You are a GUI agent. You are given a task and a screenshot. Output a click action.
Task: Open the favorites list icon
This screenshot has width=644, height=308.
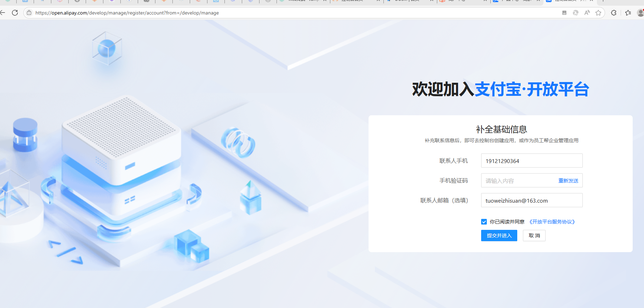point(628,13)
